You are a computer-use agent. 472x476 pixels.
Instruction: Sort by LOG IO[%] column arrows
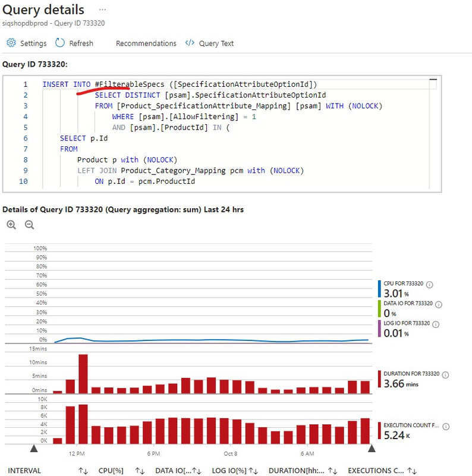pos(253,471)
